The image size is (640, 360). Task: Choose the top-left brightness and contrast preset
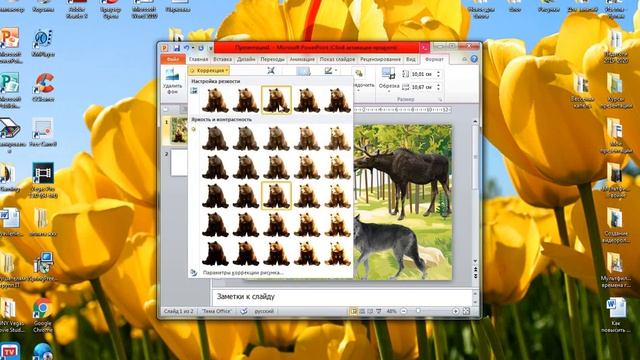click(215, 138)
